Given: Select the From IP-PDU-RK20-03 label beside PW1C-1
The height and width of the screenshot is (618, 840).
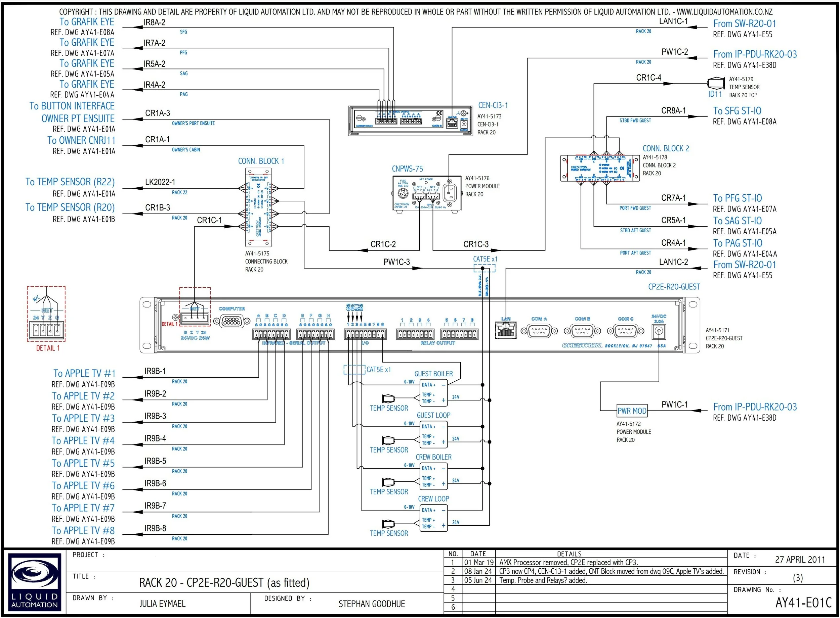Looking at the screenshot, I should (x=755, y=407).
